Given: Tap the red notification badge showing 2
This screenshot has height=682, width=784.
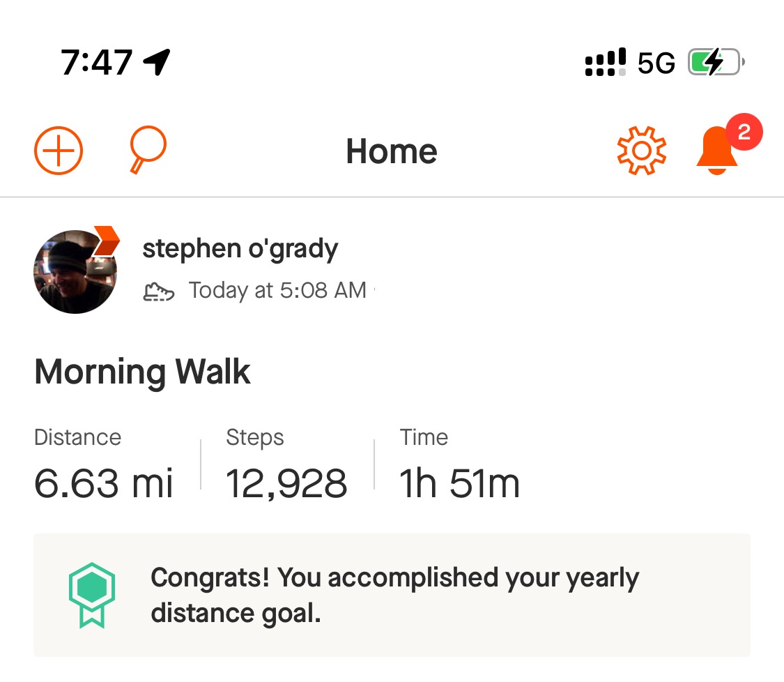Looking at the screenshot, I should [744, 132].
